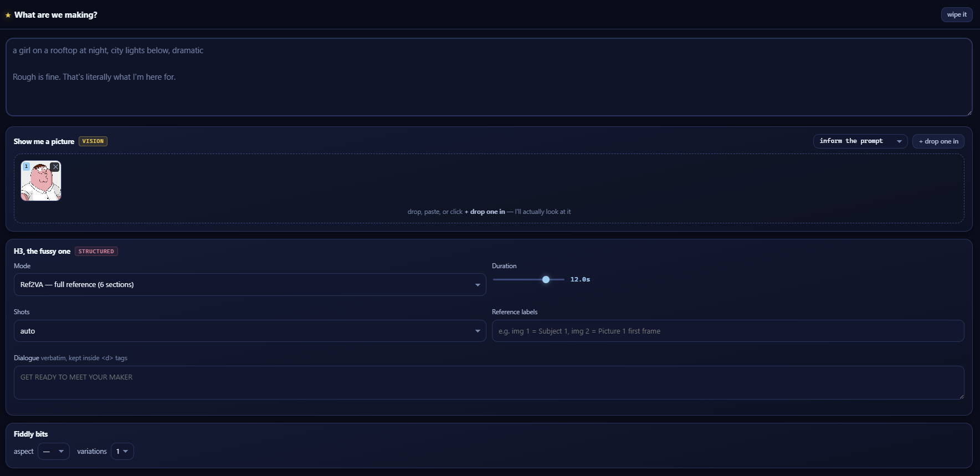
Task: Click the 'Show me a picture' heading
Action: pyautogui.click(x=44, y=141)
